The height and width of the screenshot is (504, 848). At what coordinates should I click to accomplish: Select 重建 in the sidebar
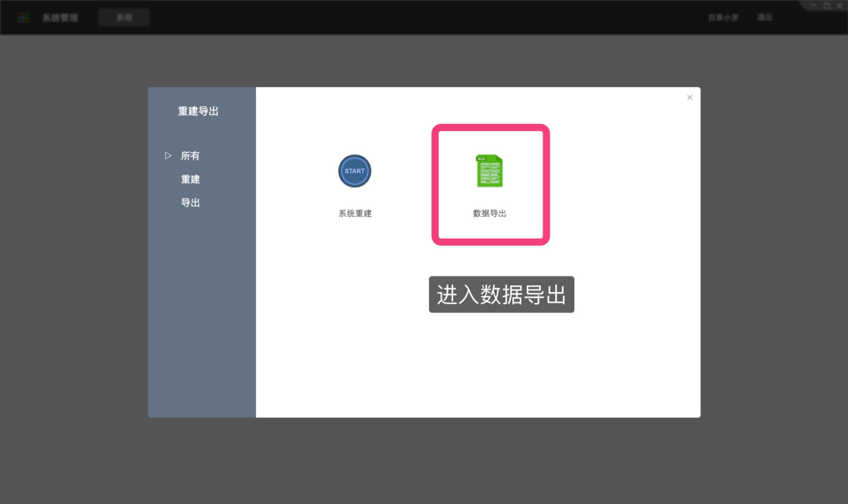point(190,179)
